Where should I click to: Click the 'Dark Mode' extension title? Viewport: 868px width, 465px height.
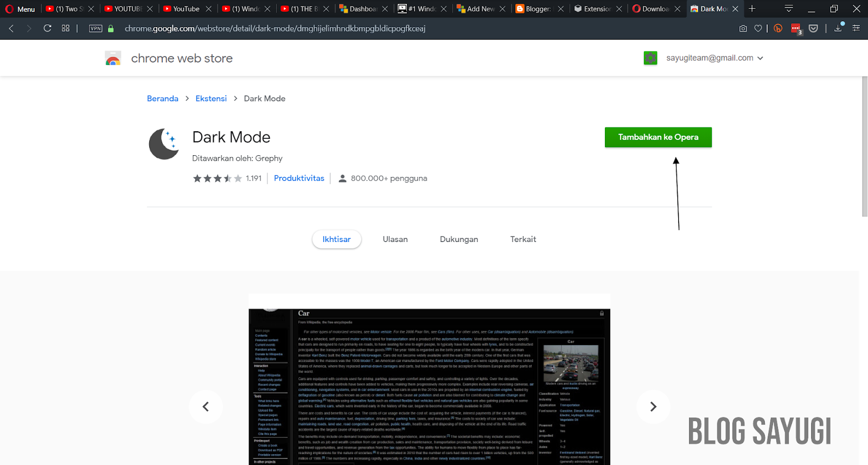pyautogui.click(x=231, y=137)
